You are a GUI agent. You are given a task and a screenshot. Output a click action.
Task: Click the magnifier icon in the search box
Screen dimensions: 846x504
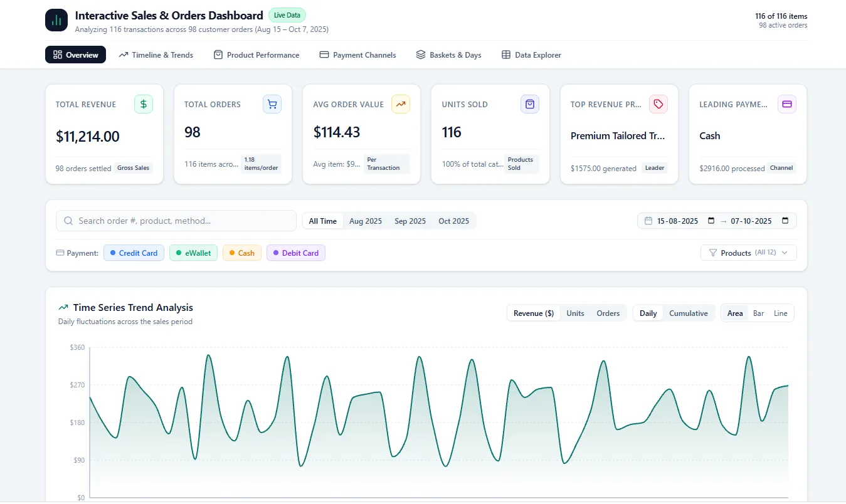click(x=68, y=221)
